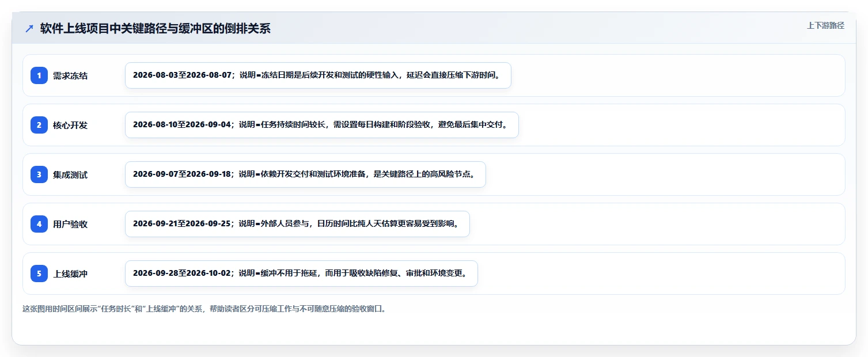Click the 2026-09-28至2026-10-02 description box
868x357 pixels.
[301, 274]
